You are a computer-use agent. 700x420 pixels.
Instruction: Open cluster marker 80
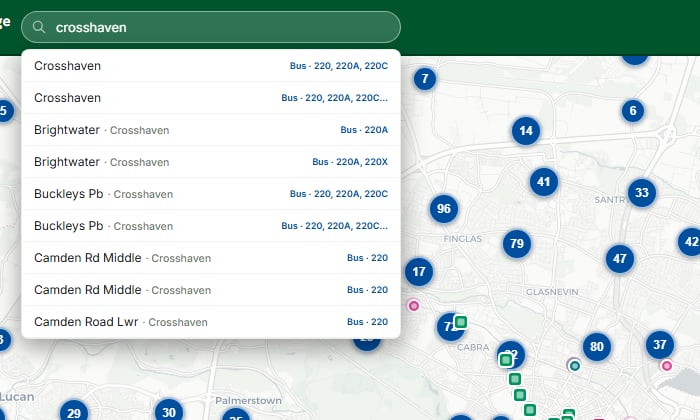tap(596, 346)
